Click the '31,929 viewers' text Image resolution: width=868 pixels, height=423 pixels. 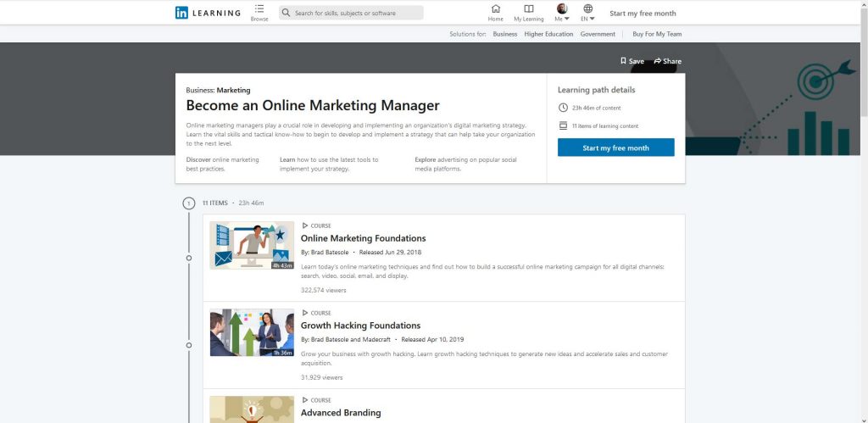click(321, 377)
